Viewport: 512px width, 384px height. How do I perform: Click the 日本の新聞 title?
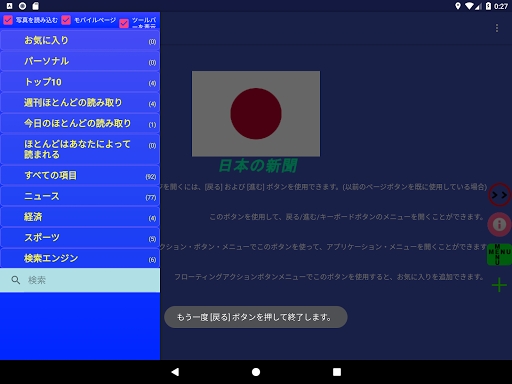258,166
